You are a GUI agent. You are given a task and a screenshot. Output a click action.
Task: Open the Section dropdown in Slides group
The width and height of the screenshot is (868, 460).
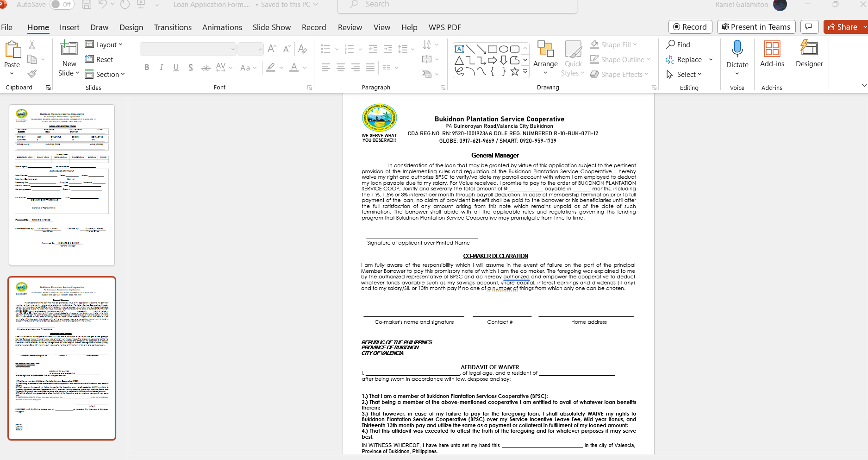pyautogui.click(x=106, y=74)
